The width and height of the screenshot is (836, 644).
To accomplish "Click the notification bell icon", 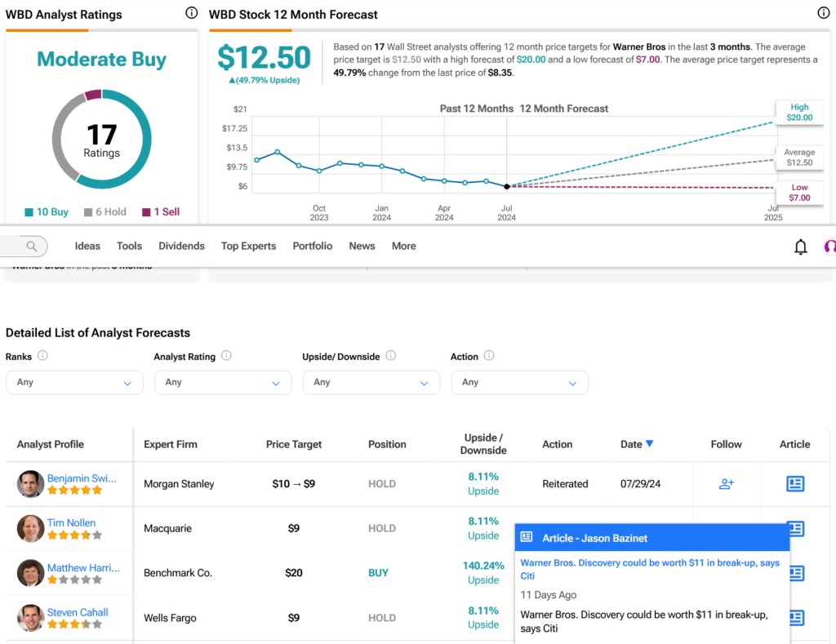I will tap(800, 246).
